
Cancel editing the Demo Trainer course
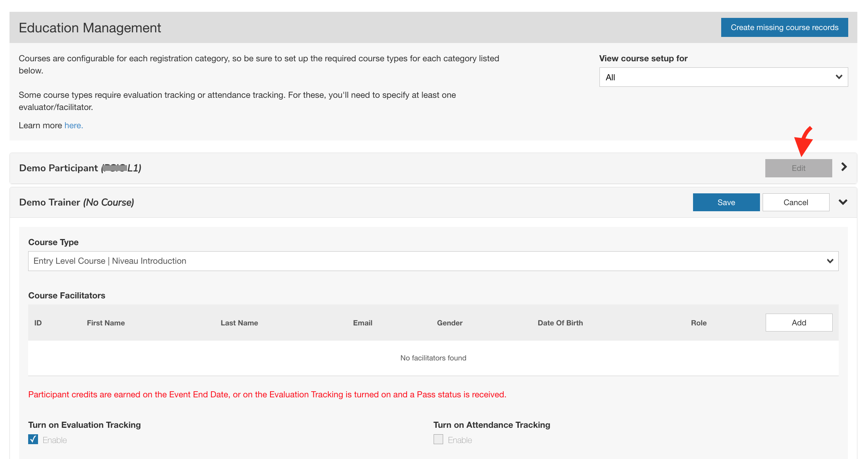[796, 202]
